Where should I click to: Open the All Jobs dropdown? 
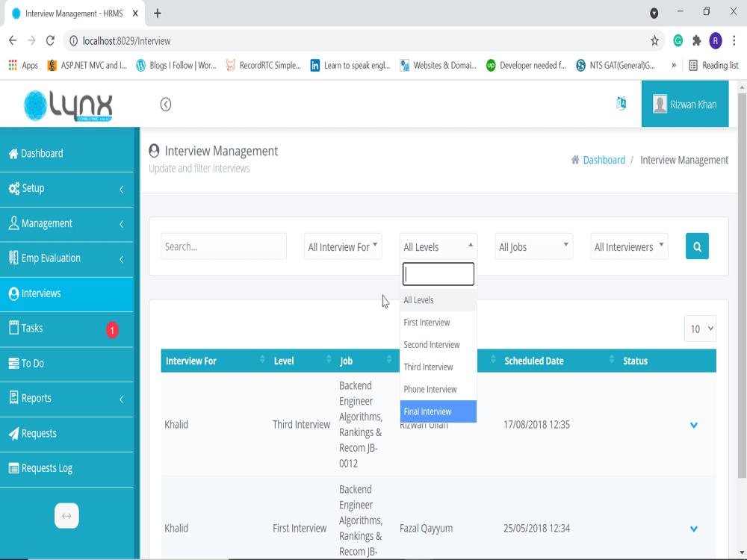tap(534, 246)
